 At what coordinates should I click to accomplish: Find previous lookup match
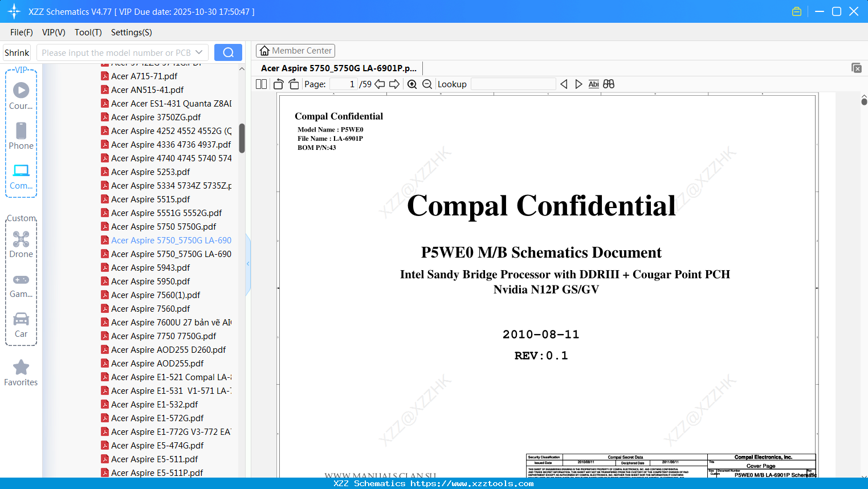(x=564, y=84)
